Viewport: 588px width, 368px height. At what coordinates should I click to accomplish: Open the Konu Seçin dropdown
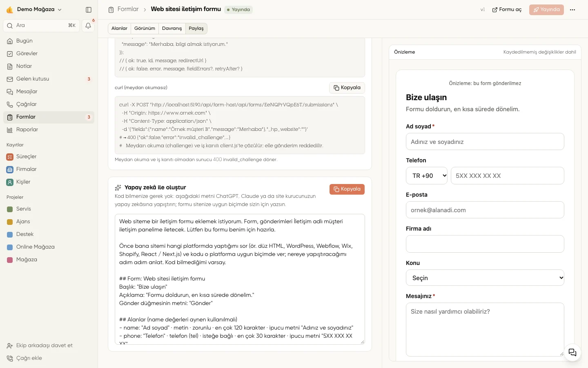pyautogui.click(x=485, y=278)
